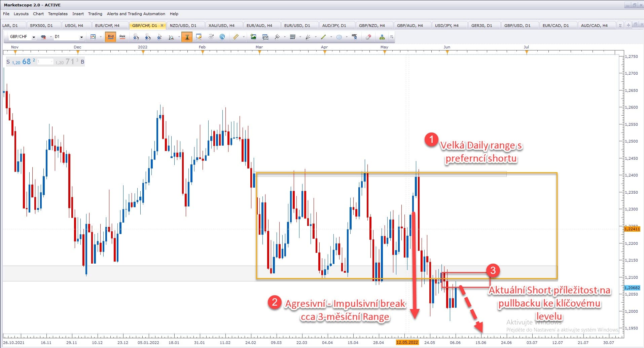The height and width of the screenshot is (348, 644).
Task: Click the trade amount input field
Action: point(45,62)
